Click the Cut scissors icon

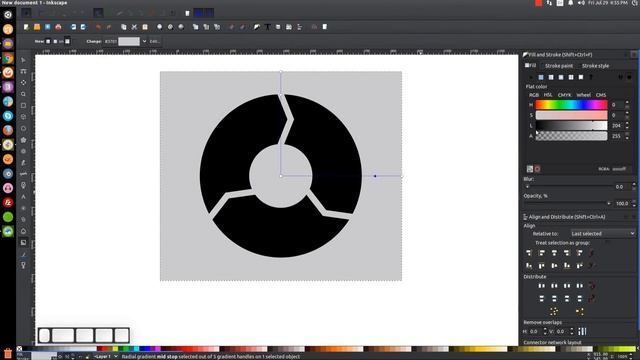[134, 27]
